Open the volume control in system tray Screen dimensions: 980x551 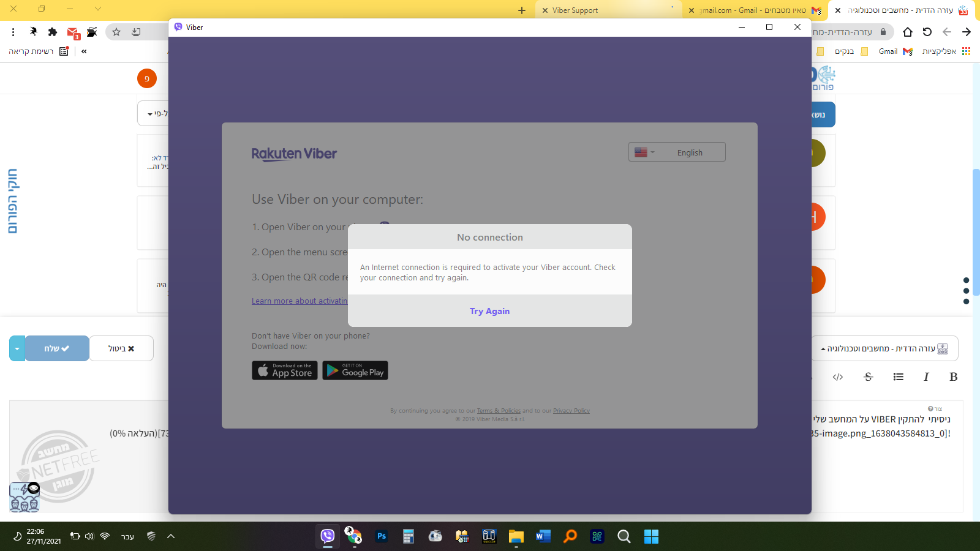(89, 536)
